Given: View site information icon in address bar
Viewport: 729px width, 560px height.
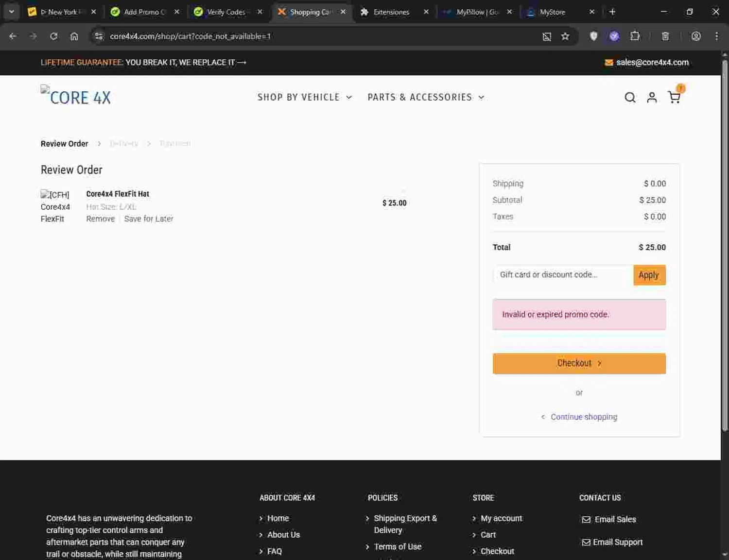Looking at the screenshot, I should click(x=99, y=36).
